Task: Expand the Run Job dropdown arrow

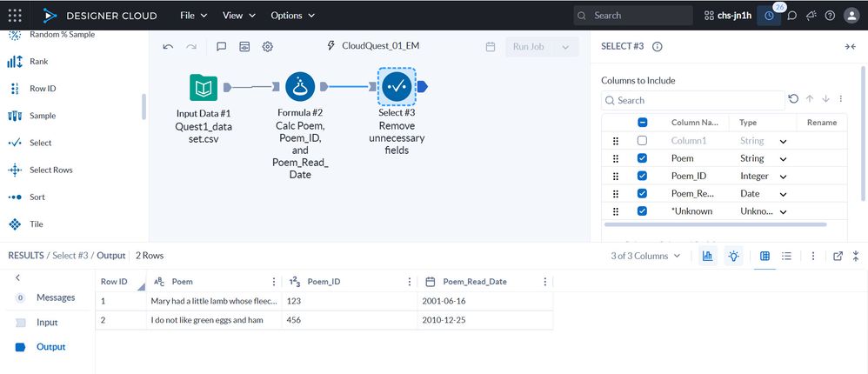Action: click(x=566, y=47)
